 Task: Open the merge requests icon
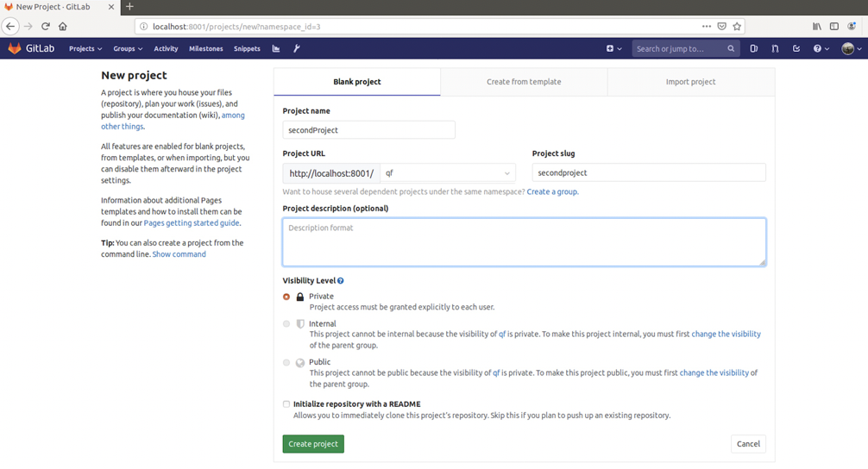point(775,48)
